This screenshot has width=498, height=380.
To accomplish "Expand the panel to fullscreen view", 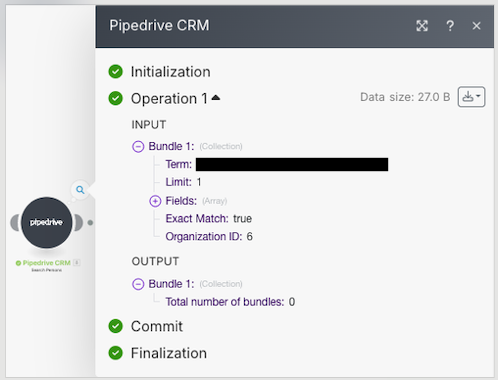I will coord(422,26).
